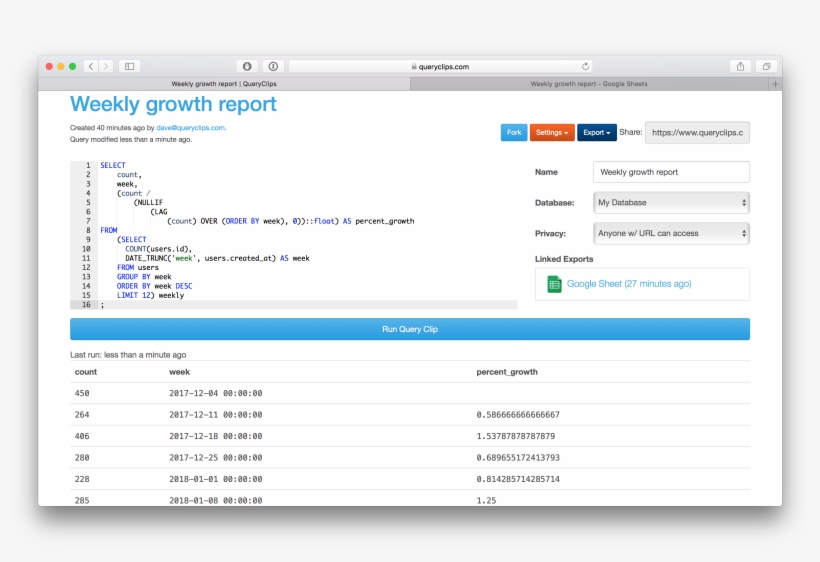The height and width of the screenshot is (562, 820).
Task: Click the Fork button
Action: coord(514,133)
